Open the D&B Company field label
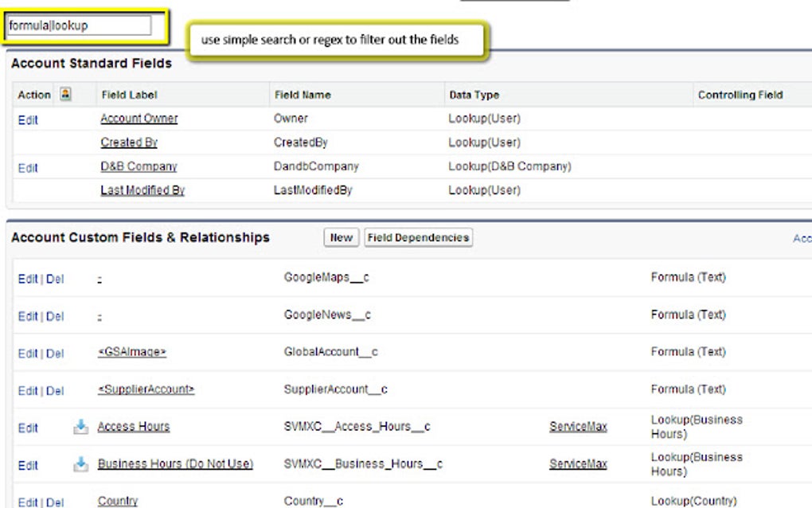 click(x=139, y=166)
